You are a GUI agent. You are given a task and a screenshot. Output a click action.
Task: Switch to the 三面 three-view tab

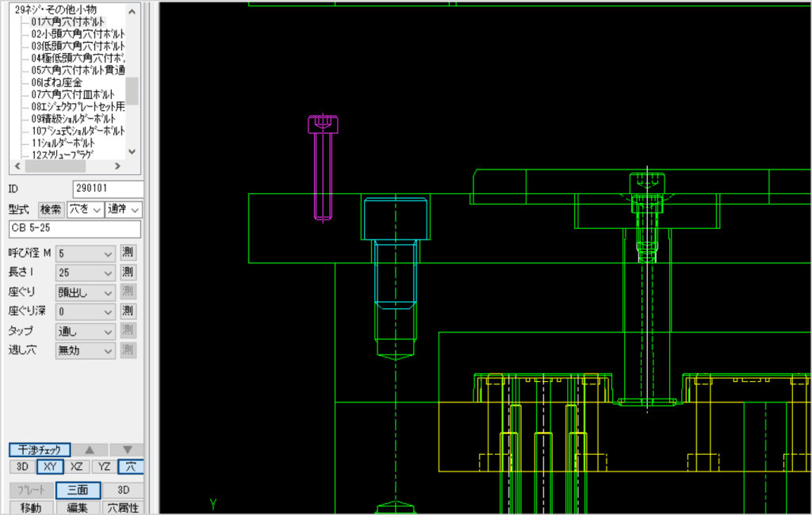(78, 490)
